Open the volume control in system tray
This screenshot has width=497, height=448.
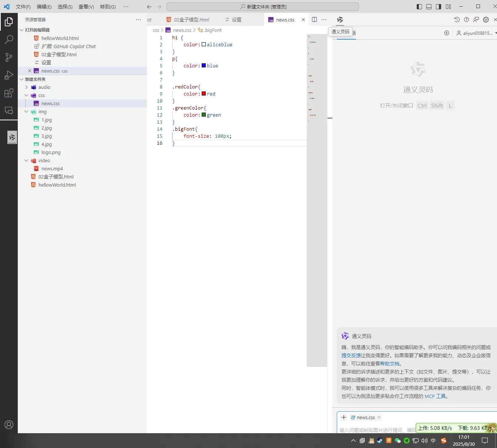coord(424,441)
